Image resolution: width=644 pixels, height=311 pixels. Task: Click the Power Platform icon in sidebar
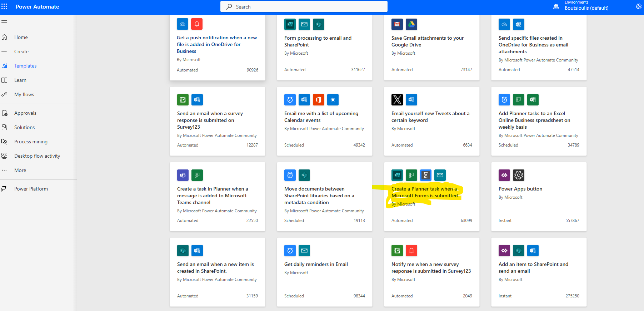click(4, 189)
